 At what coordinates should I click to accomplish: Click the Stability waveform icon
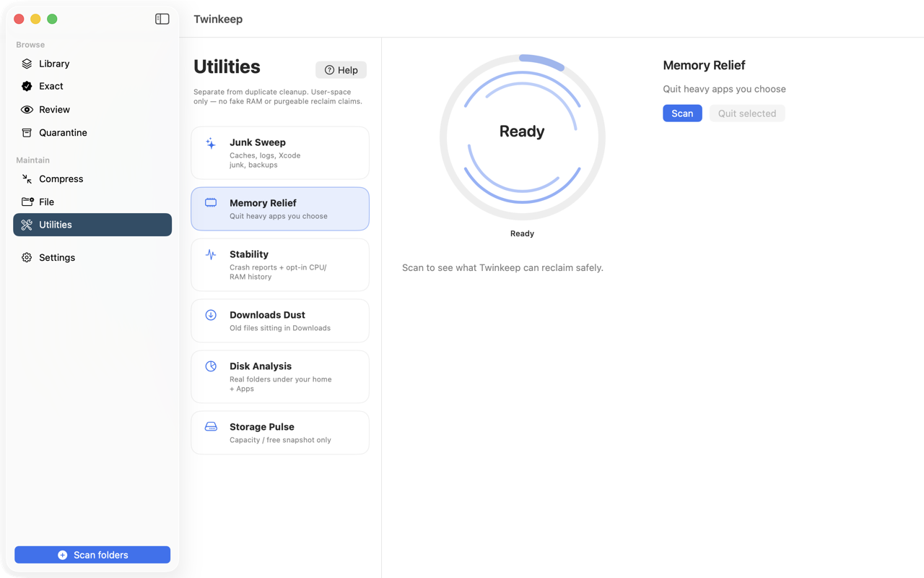[211, 254]
